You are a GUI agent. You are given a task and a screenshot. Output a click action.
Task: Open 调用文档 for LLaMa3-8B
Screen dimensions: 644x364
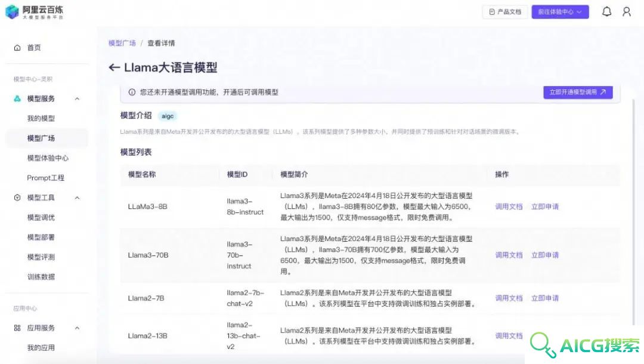[509, 206]
